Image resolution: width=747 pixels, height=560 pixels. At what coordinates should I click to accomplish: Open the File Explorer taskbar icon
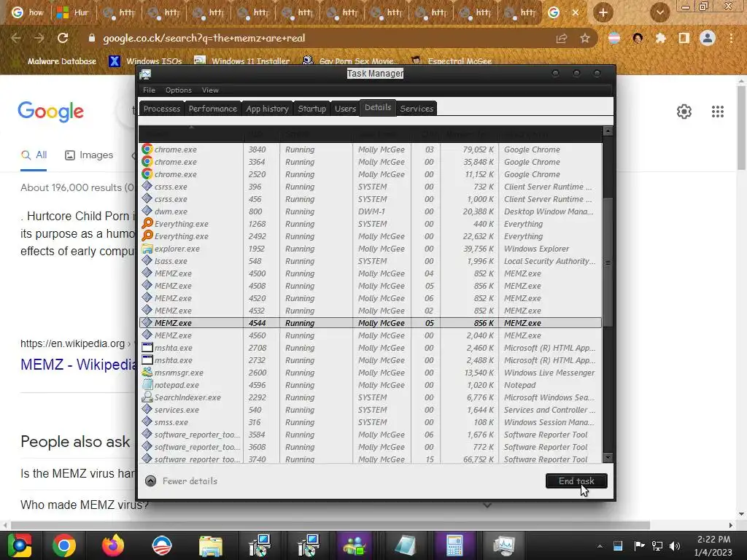(210, 545)
